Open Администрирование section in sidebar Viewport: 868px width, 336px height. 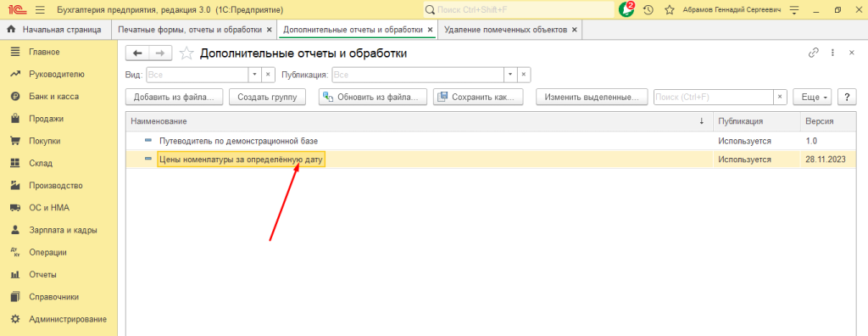pyautogui.click(x=68, y=319)
